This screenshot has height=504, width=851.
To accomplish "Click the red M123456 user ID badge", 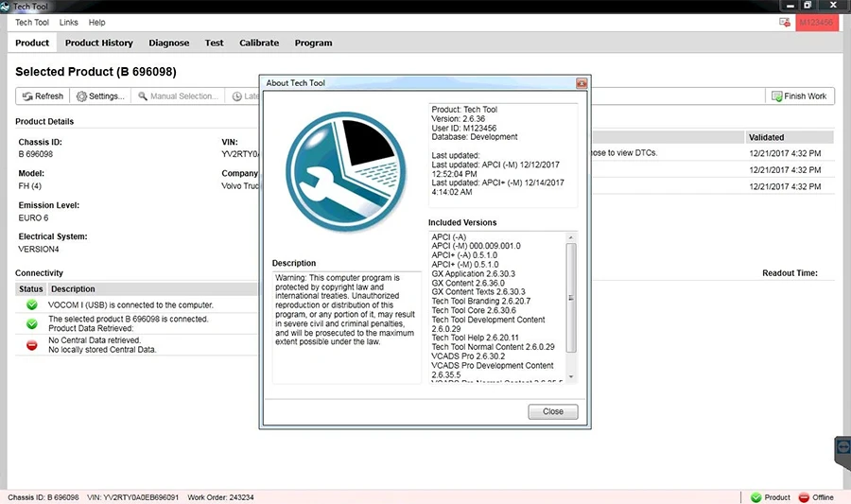I will pyautogui.click(x=817, y=23).
